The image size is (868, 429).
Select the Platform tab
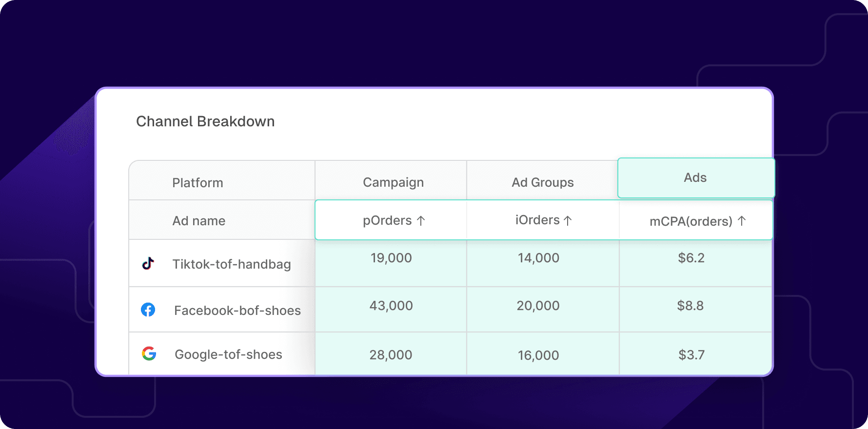pos(197,183)
